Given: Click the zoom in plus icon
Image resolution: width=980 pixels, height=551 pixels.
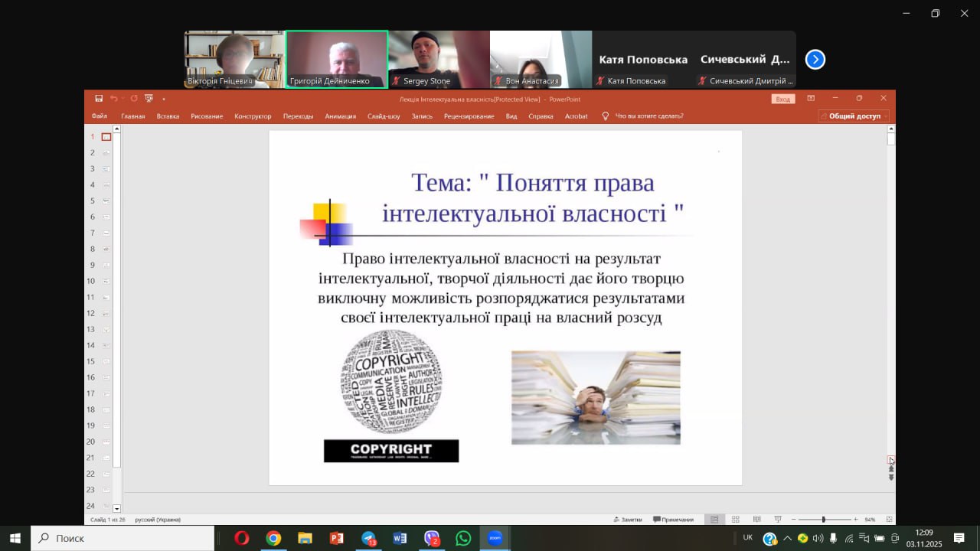Looking at the screenshot, I should coord(856,520).
